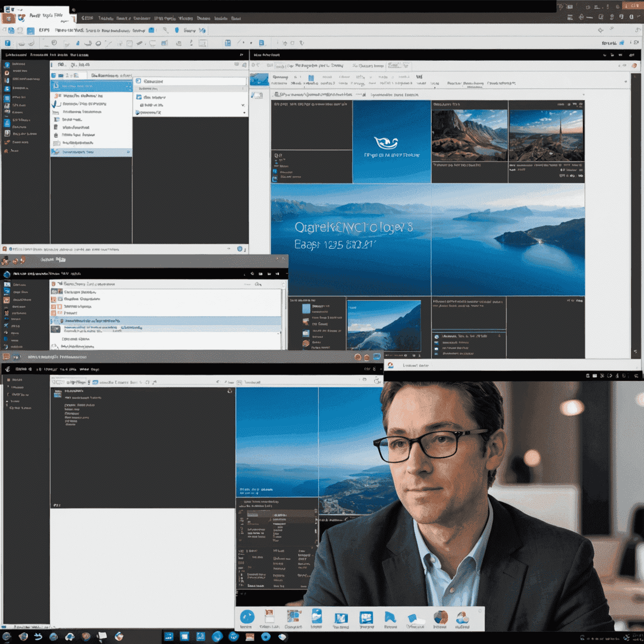Image resolution: width=644 pixels, height=644 pixels.
Task: Click the vertical scrollbar of middle file list window
Action: pos(283,314)
